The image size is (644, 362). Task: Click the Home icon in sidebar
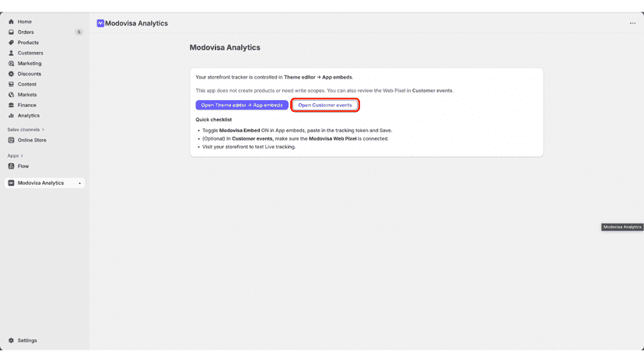[11, 22]
